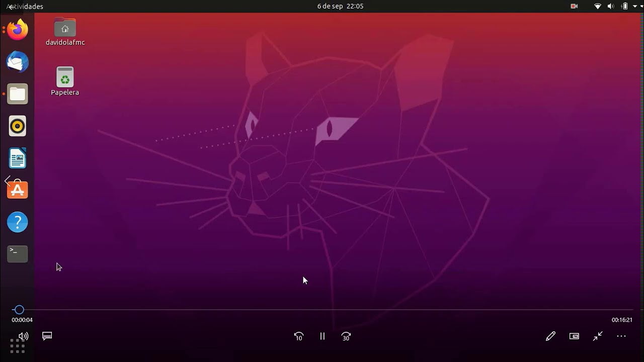Open the pencil edit tool
644x362 pixels.
click(x=550, y=336)
